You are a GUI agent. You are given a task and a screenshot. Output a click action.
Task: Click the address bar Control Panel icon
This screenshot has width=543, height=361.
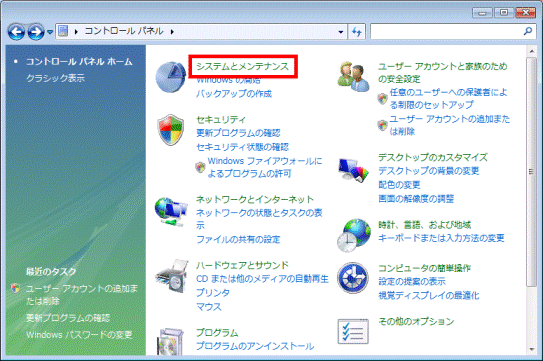click(63, 31)
